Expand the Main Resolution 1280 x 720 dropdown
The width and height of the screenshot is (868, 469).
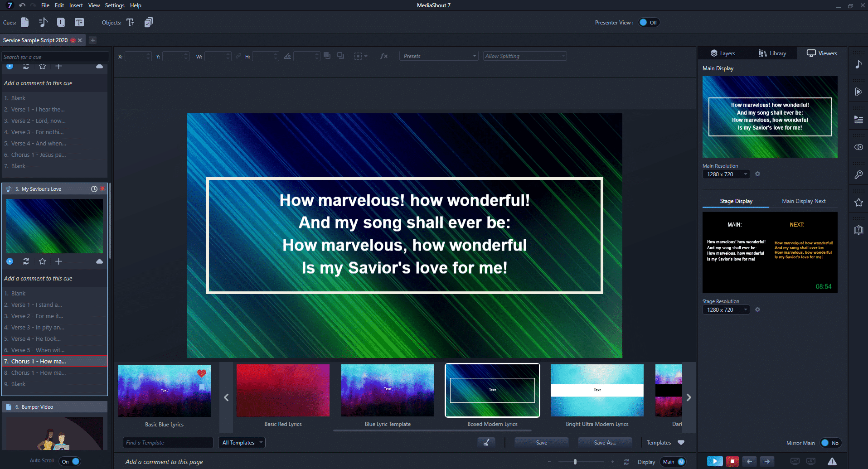coord(726,174)
